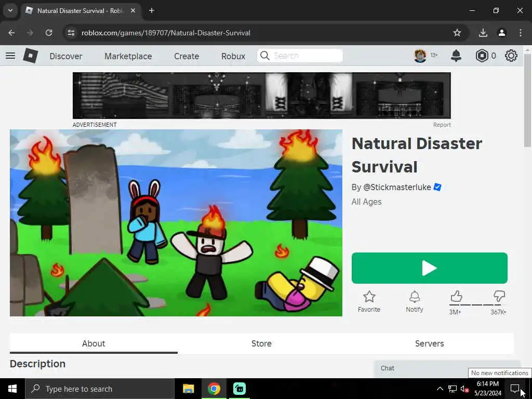Screen dimensions: 532x399
Task: Close the Natural Disaster Survival tab
Action: coord(133,10)
